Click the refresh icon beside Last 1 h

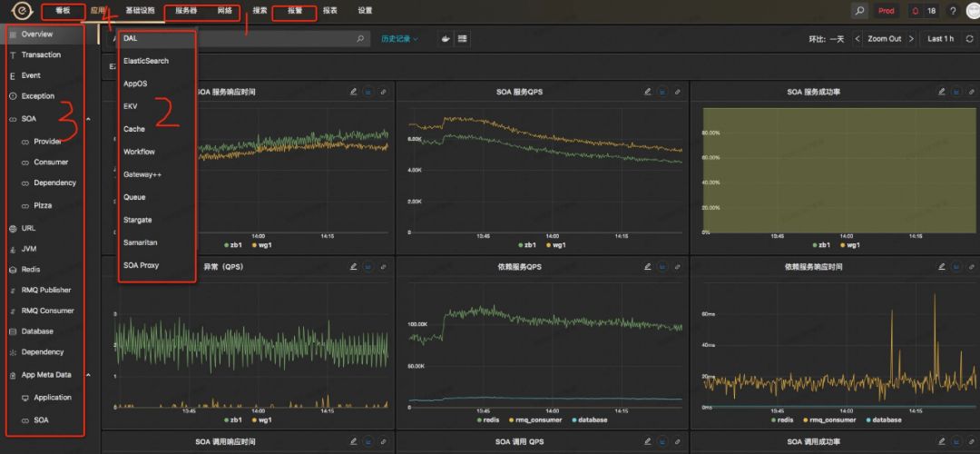click(967, 39)
